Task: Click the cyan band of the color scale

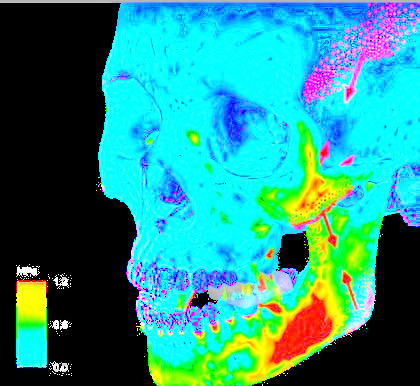Action: click(x=32, y=348)
